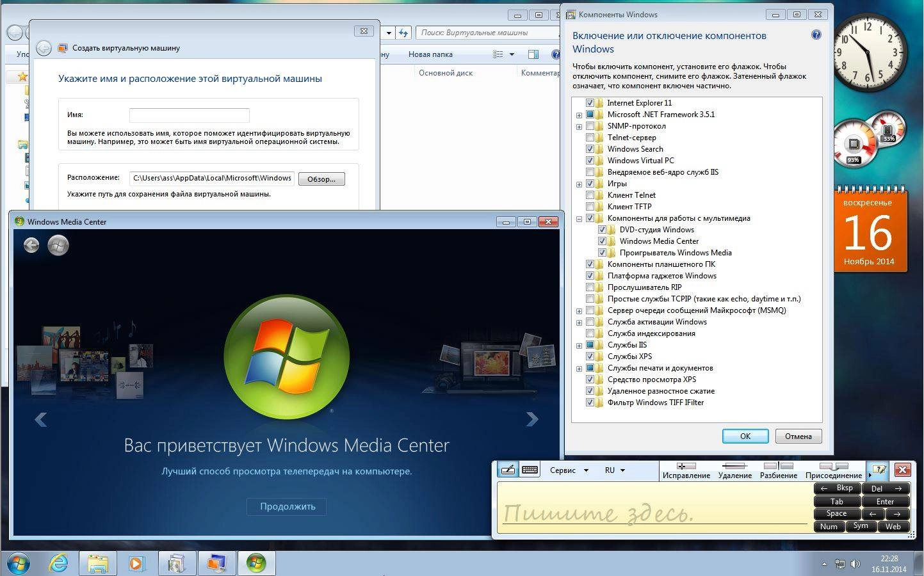This screenshot has height=576, width=924.
Task: Collapse Компоненты для работы с мультимедиа node
Action: [579, 219]
